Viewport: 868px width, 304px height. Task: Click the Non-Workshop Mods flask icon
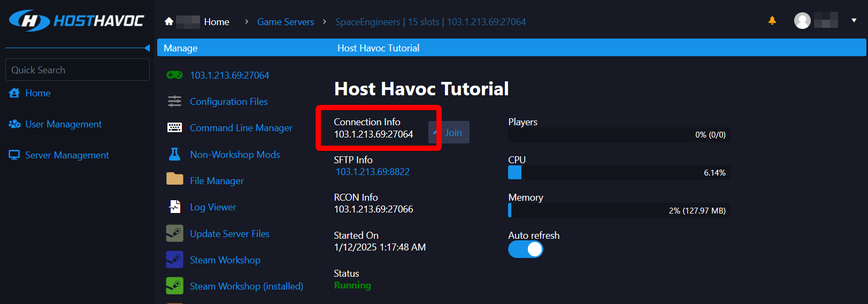pos(174,154)
